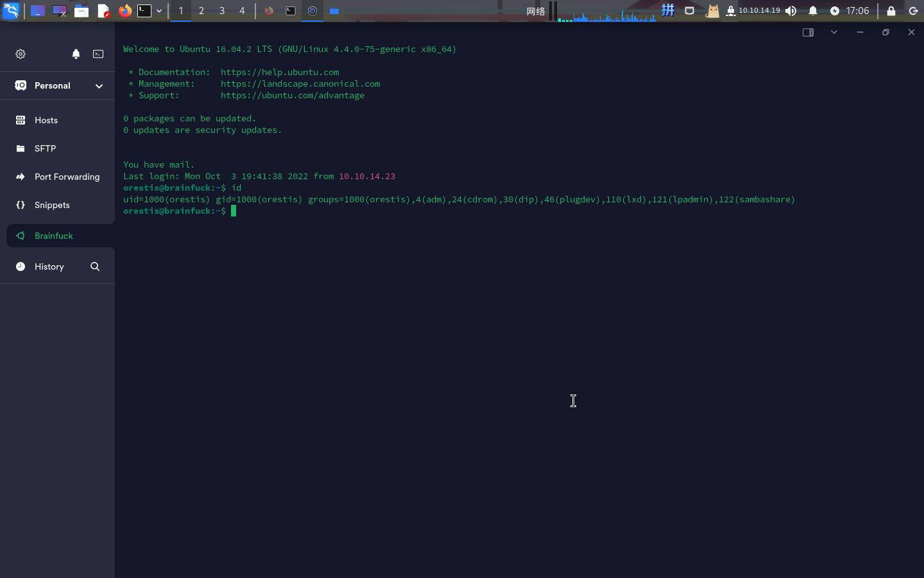Click the Personal vault icon

[21, 85]
